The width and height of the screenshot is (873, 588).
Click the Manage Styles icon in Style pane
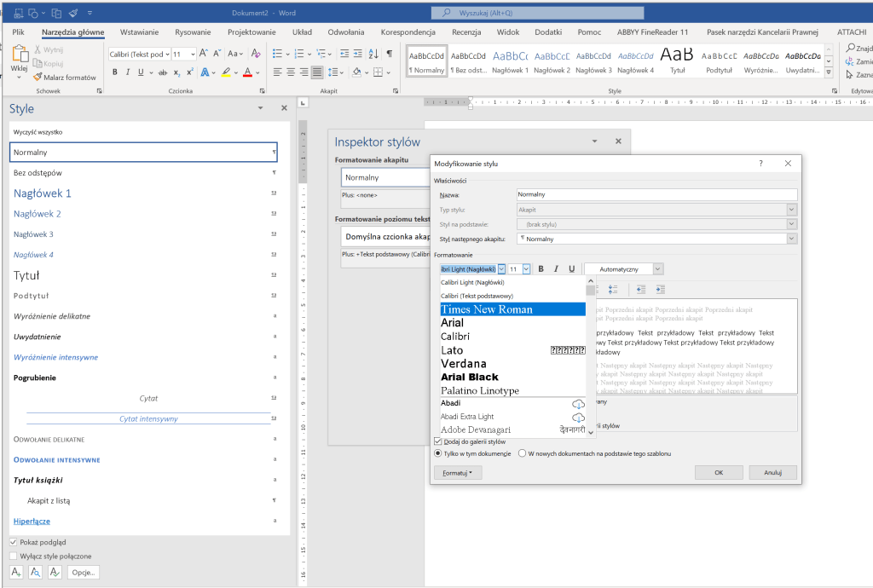(55, 572)
